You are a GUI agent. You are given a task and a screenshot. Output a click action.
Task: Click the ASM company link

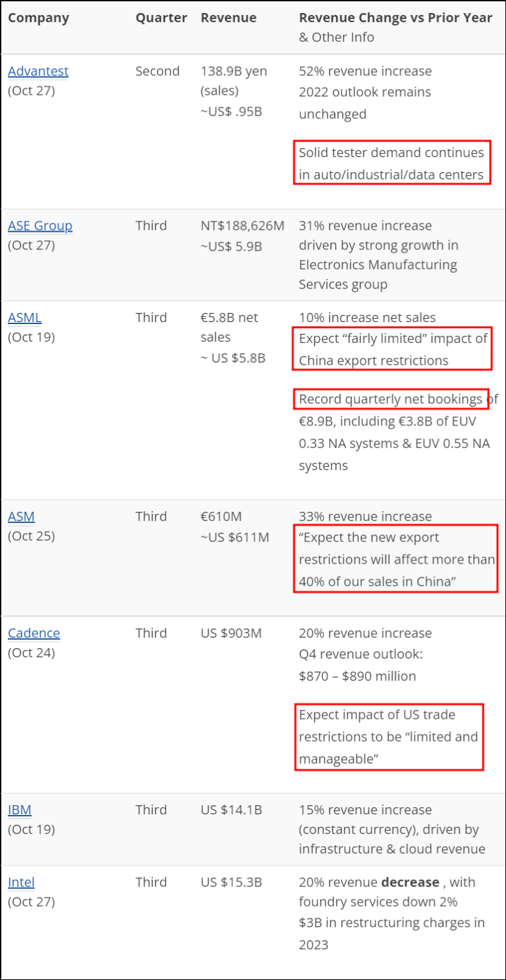click(x=21, y=517)
